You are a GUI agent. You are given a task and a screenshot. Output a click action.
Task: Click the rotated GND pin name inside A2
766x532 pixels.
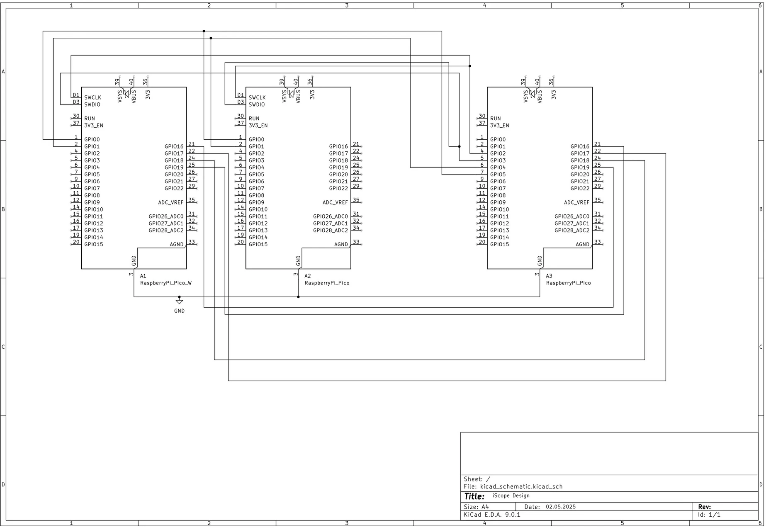[x=299, y=261]
